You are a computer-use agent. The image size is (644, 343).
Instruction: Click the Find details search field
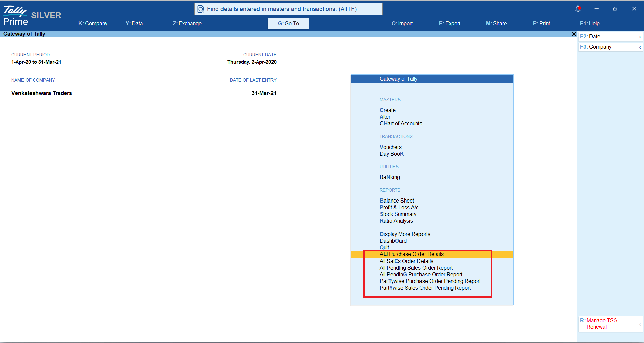[288, 9]
